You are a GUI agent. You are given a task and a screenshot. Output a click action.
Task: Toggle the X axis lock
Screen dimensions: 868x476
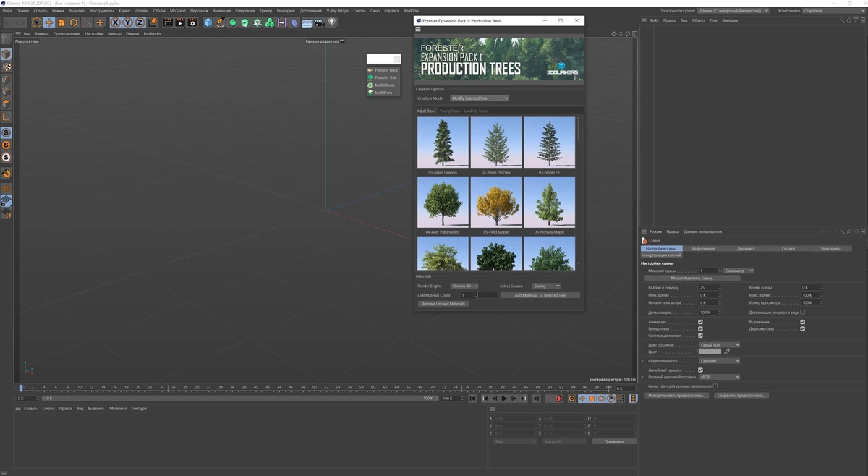[x=116, y=22]
